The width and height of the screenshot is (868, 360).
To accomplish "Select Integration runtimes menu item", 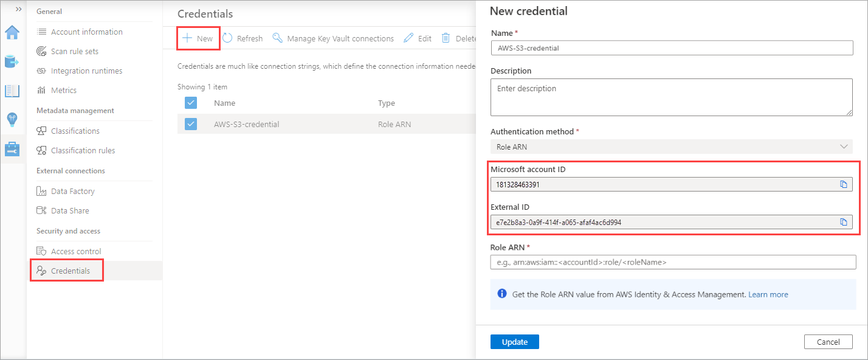I will coord(86,71).
